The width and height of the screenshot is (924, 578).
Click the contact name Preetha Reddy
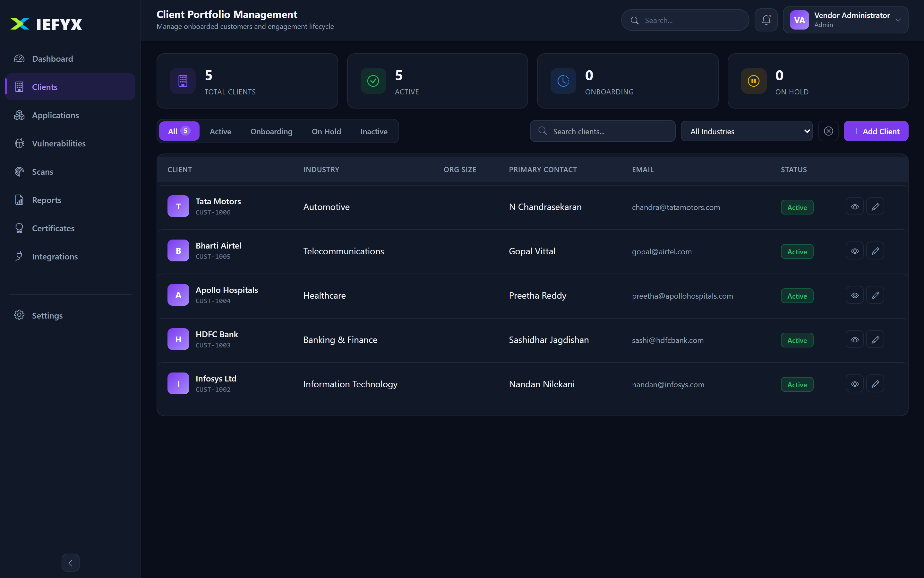tap(537, 295)
